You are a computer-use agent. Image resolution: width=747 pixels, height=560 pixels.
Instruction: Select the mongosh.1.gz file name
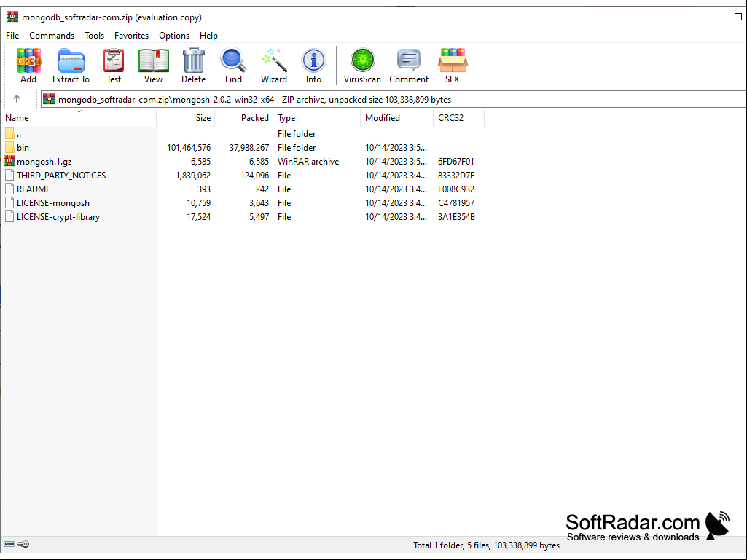(x=44, y=162)
